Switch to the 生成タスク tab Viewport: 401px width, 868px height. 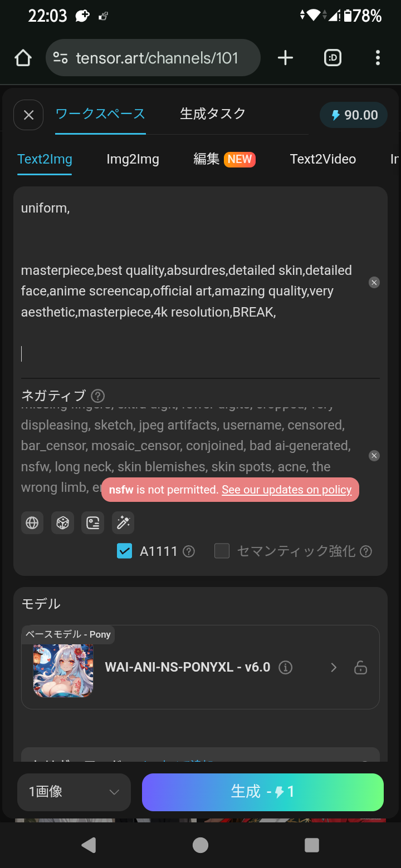pos(213,114)
